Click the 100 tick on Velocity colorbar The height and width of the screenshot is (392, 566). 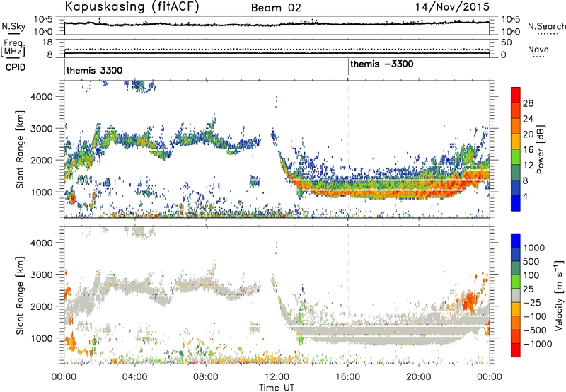click(530, 275)
